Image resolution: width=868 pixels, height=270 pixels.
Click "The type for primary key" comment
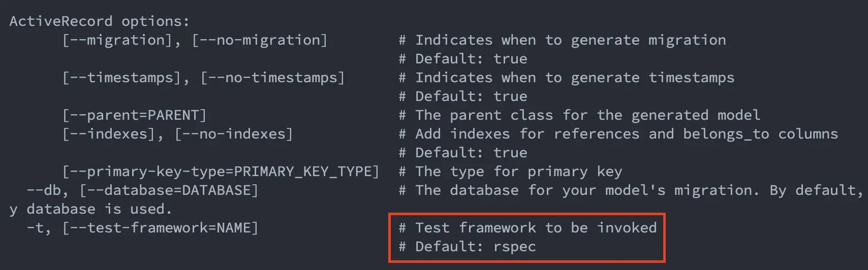click(x=518, y=172)
